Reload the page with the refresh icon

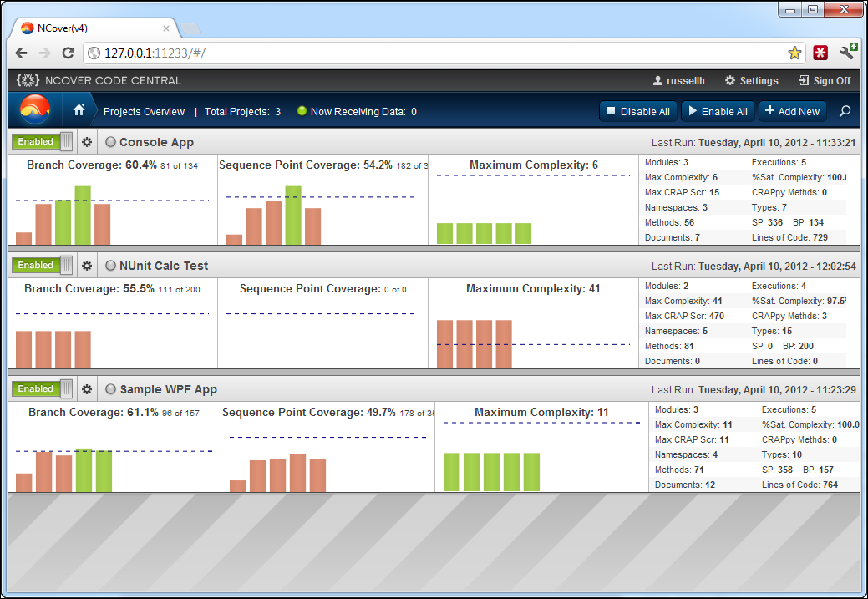pyautogui.click(x=69, y=53)
